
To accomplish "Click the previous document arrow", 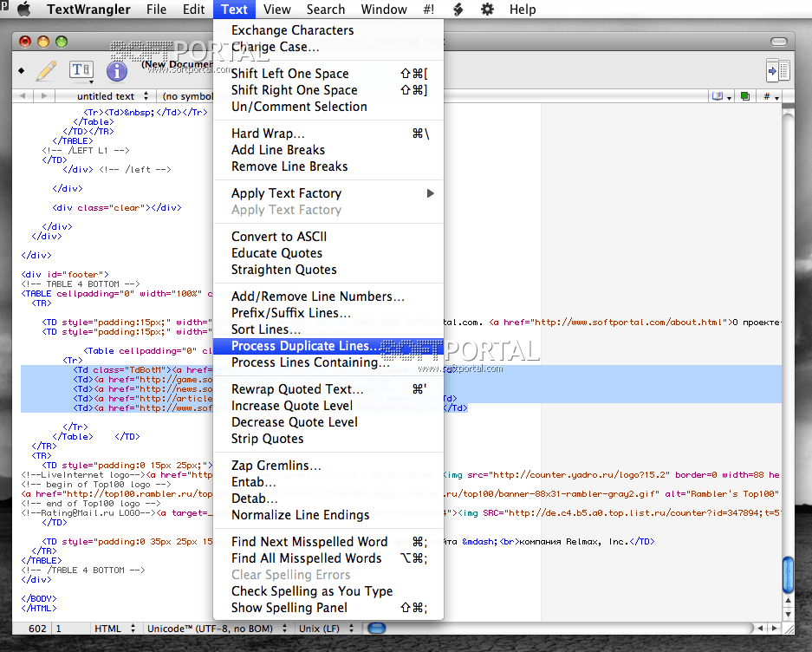I will click(22, 96).
